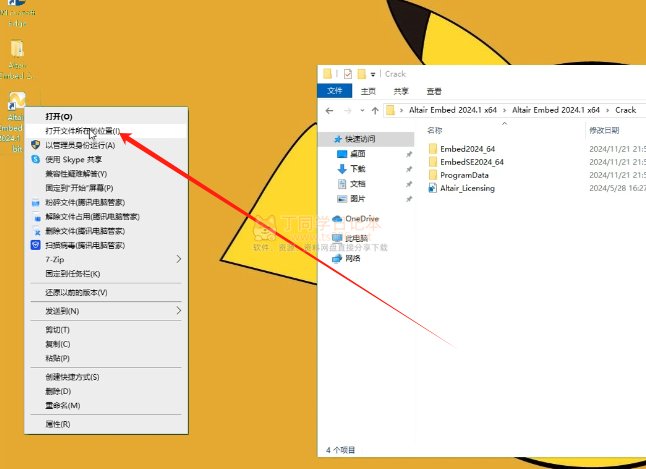646x469 pixels.
Task: Go back with Explorer back arrow
Action: [x=329, y=110]
